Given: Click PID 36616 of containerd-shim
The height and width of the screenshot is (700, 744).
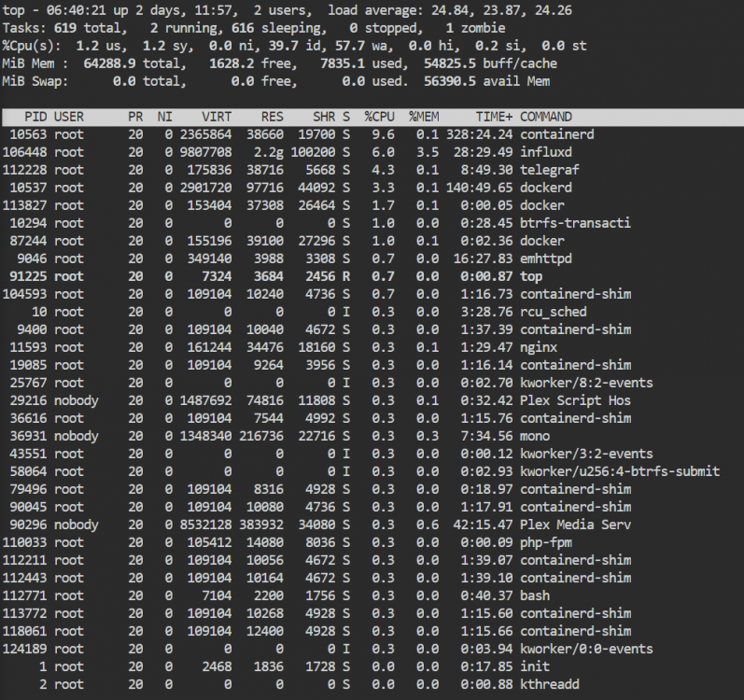Looking at the screenshot, I should tap(28, 418).
